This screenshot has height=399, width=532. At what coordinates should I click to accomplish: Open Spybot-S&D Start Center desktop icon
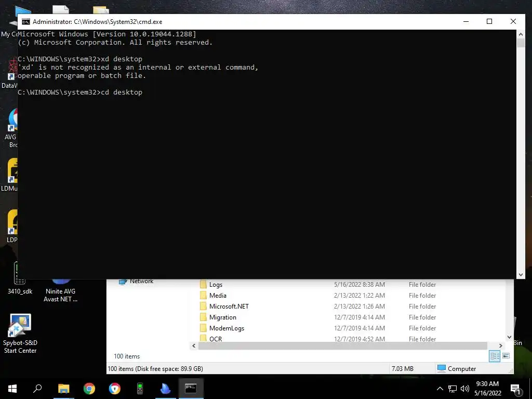pos(20,334)
